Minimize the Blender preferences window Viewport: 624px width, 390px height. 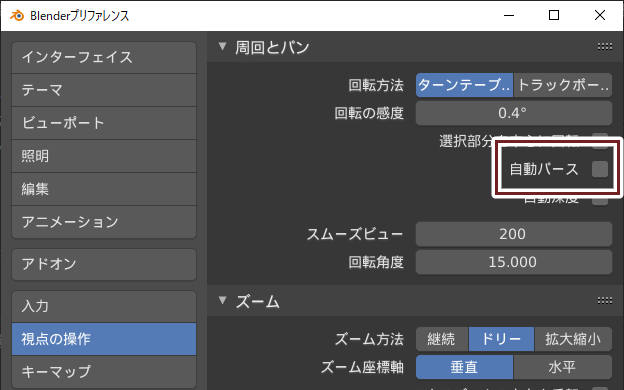click(x=509, y=16)
